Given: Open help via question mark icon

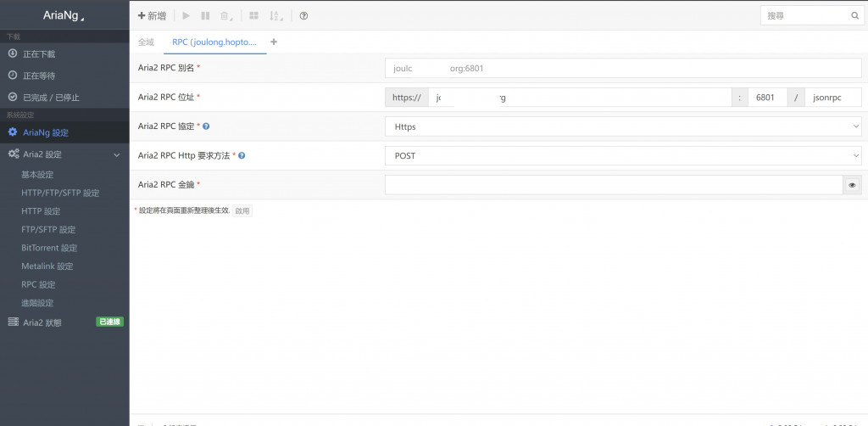Looking at the screenshot, I should point(303,16).
